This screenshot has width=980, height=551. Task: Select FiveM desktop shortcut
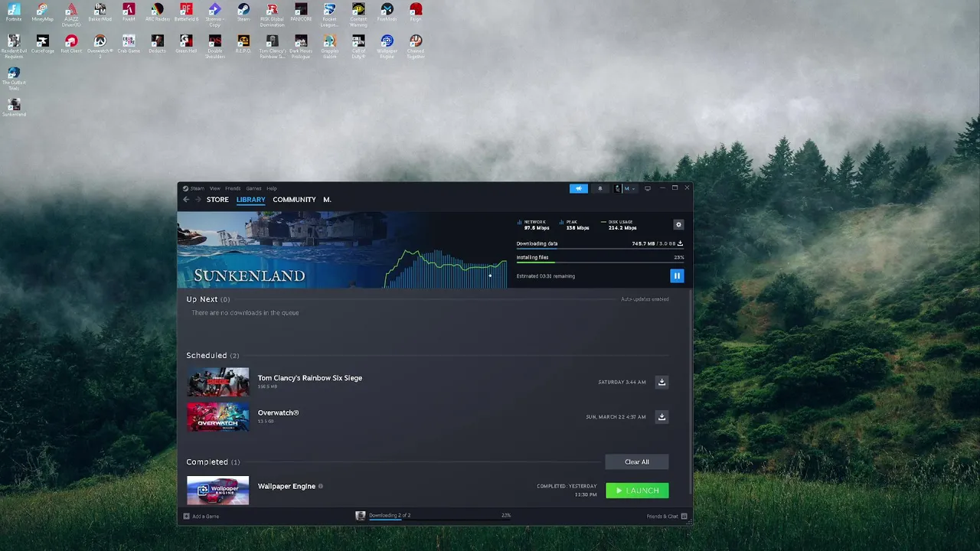[x=129, y=13]
